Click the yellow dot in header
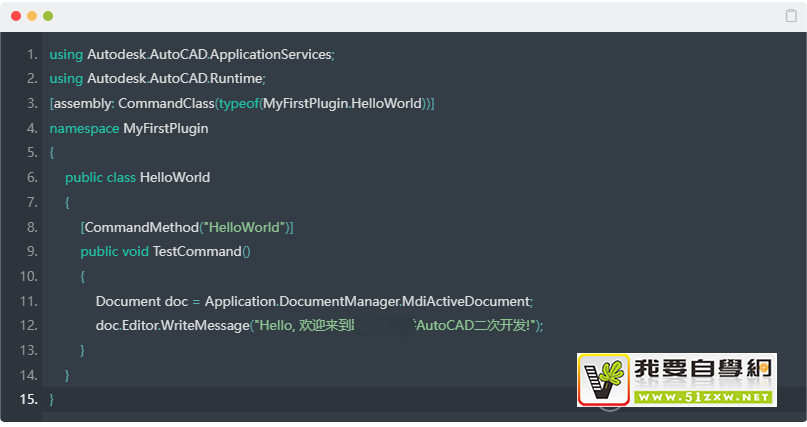The height and width of the screenshot is (427, 807). [x=32, y=16]
